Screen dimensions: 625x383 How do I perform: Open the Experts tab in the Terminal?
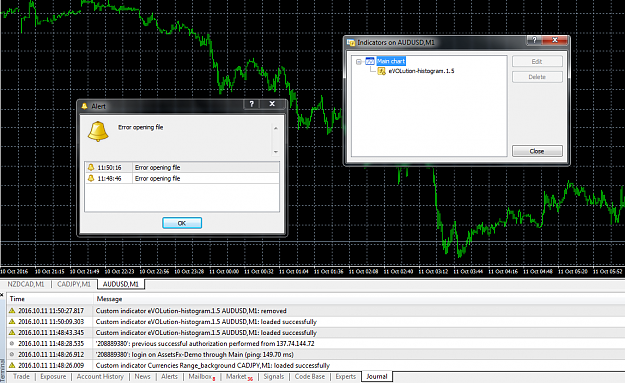(346, 377)
